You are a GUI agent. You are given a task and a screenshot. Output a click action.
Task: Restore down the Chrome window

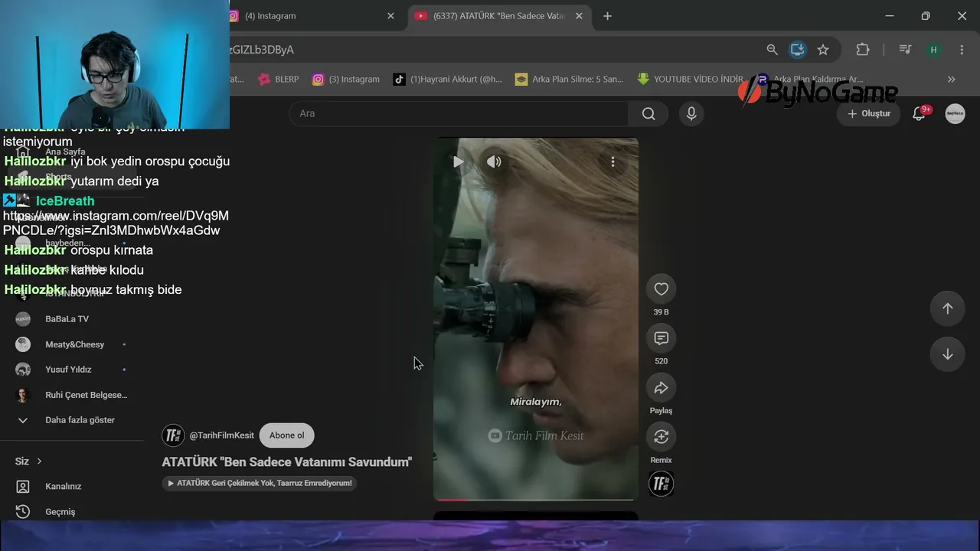tap(926, 16)
